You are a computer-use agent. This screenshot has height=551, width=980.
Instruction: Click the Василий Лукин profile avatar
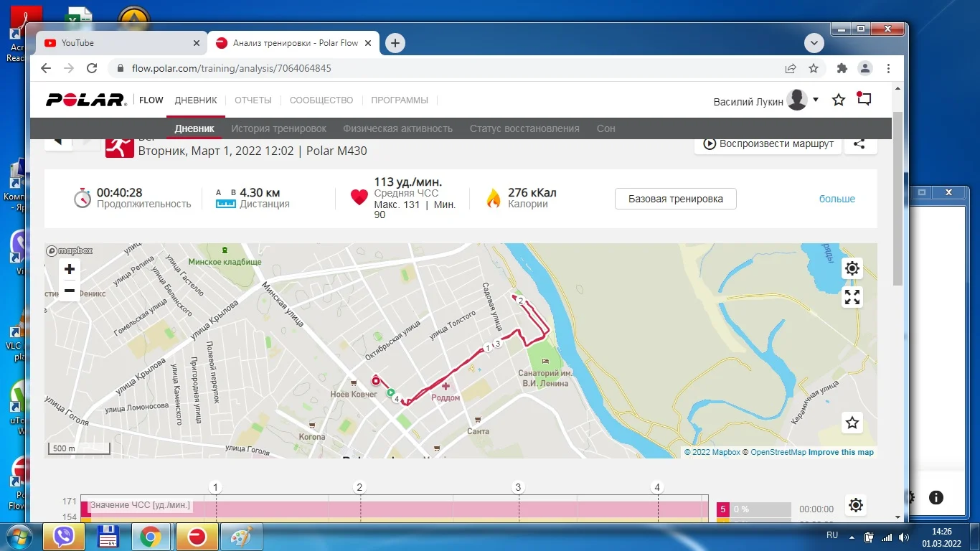[797, 100]
